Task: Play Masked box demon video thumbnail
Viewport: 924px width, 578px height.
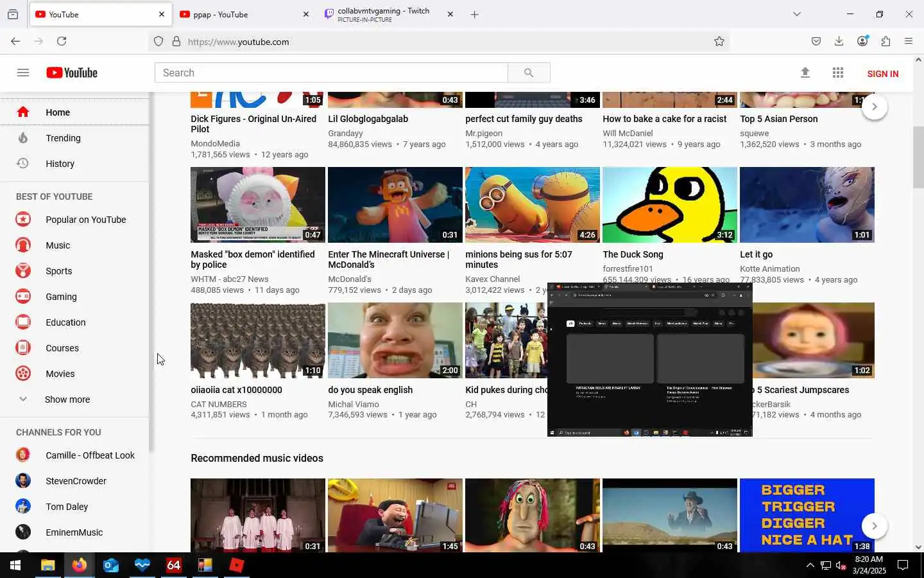Action: [x=258, y=205]
